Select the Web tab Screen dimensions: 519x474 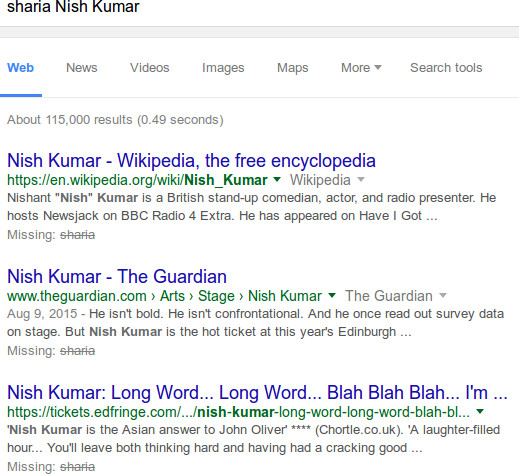(21, 68)
